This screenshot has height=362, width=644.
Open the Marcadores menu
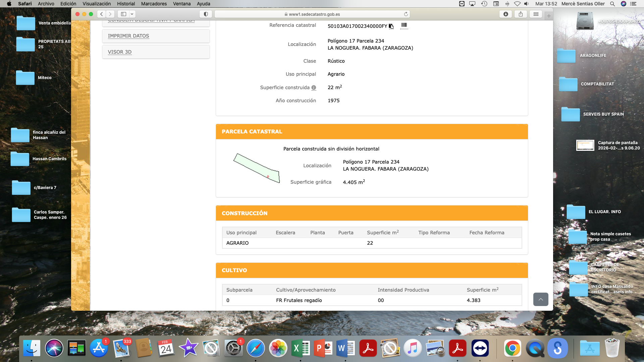click(x=154, y=4)
